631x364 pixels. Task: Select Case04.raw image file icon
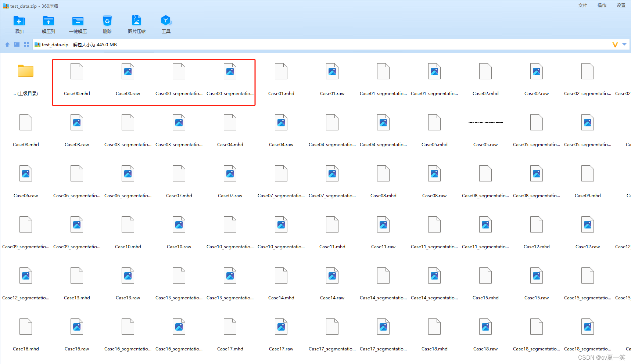pyautogui.click(x=281, y=122)
